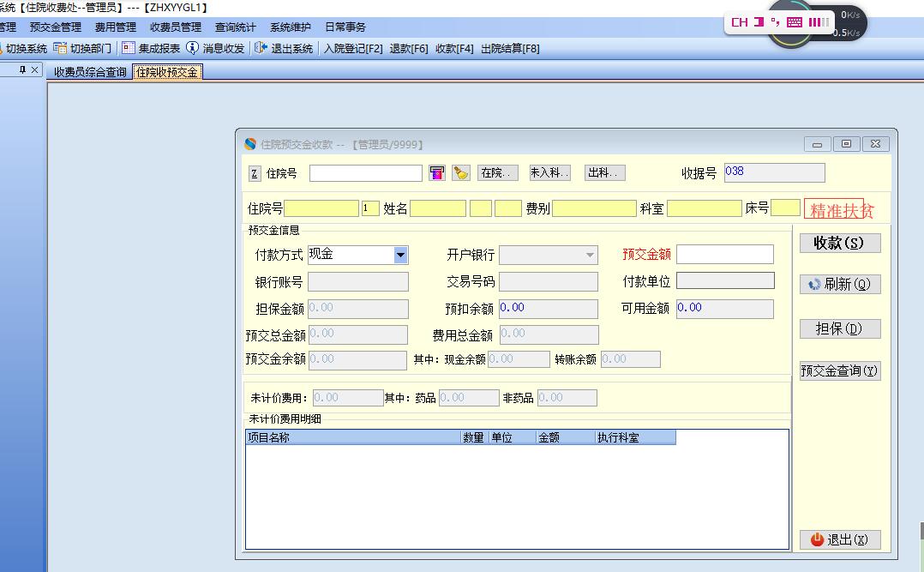
Task: Click the 切换系统 toolbar item
Action: click(x=24, y=48)
